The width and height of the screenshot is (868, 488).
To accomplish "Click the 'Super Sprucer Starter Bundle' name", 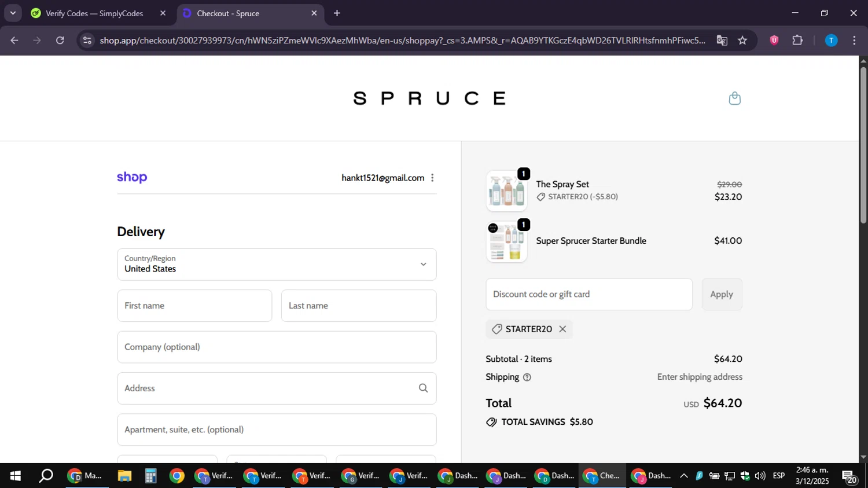I will (x=591, y=241).
